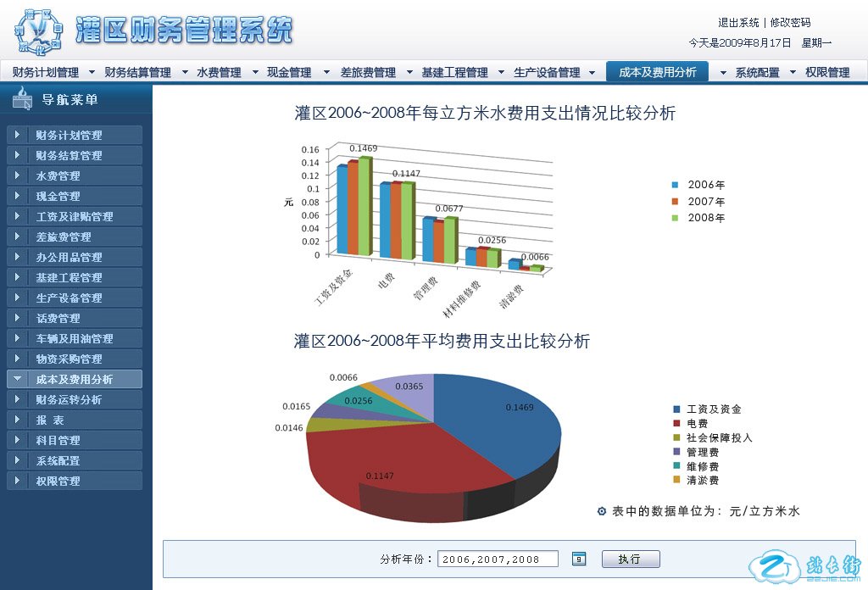
Task: Click arrow icon beside 报 表 in sidebar
Action: pos(18,420)
